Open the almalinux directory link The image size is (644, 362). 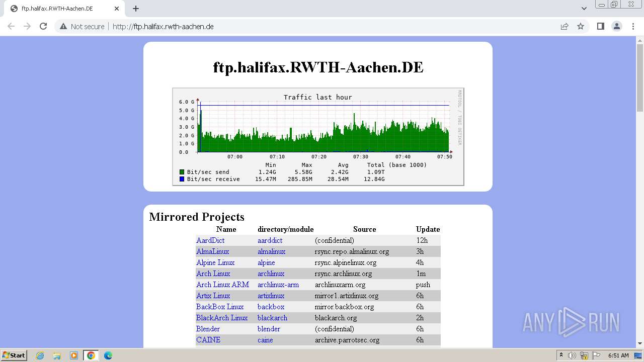(x=272, y=251)
